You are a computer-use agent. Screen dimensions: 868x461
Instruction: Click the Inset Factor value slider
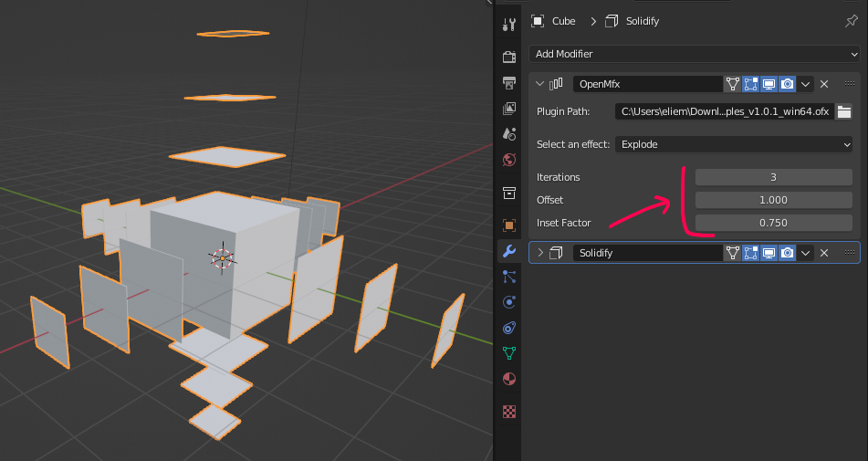(x=773, y=223)
